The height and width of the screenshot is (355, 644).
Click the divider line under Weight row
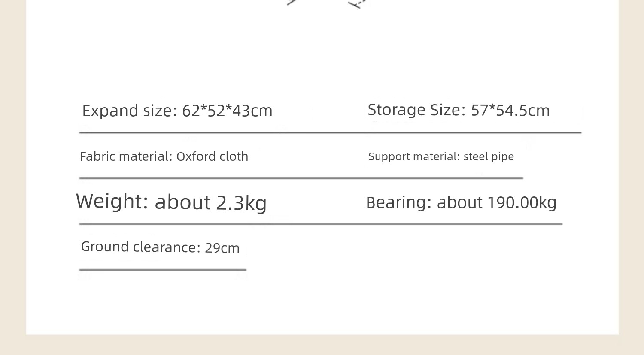(321, 224)
